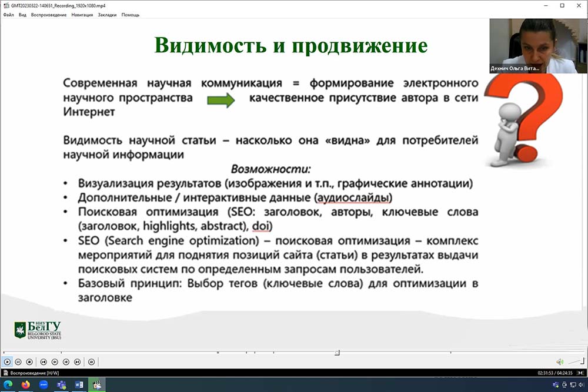Launch Firefox from the taskbar

[25, 385]
